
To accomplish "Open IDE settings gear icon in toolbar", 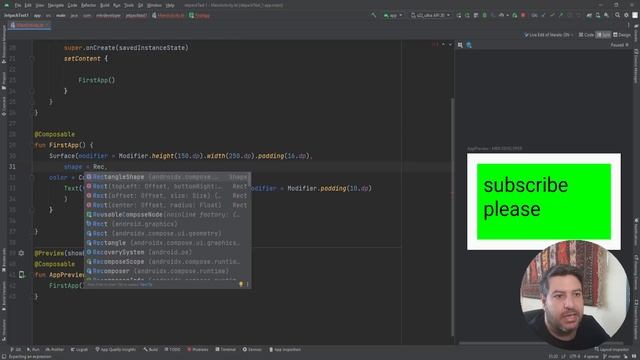I will pyautogui.click(x=626, y=15).
